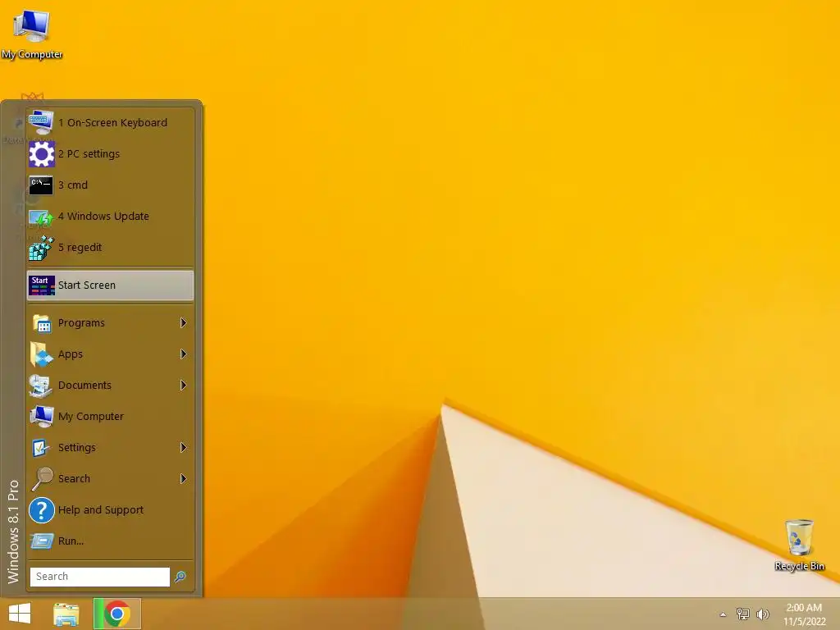This screenshot has width=840, height=630.
Task: Click the Help and Support question mark icon
Action: [41, 510]
